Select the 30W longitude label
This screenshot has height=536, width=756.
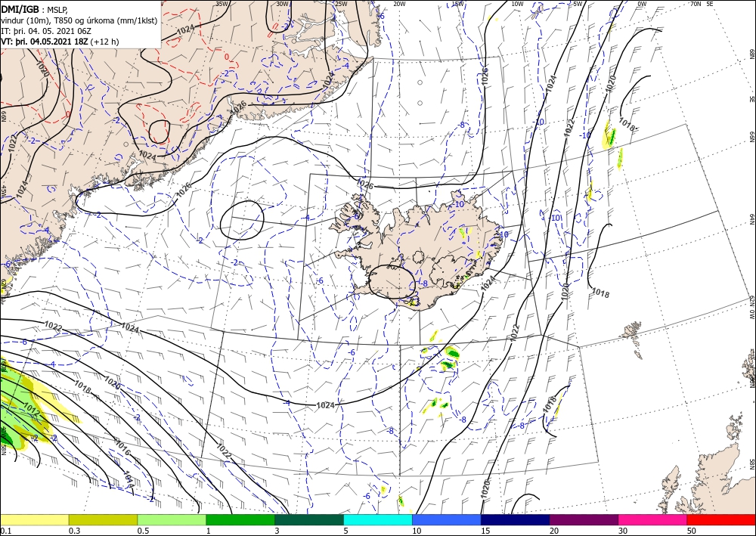click(x=283, y=4)
